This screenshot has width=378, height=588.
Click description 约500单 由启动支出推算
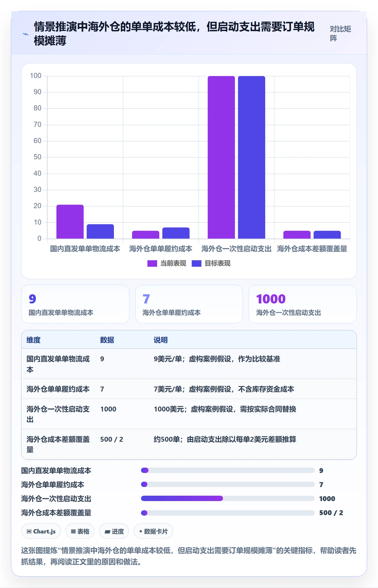coord(225,439)
